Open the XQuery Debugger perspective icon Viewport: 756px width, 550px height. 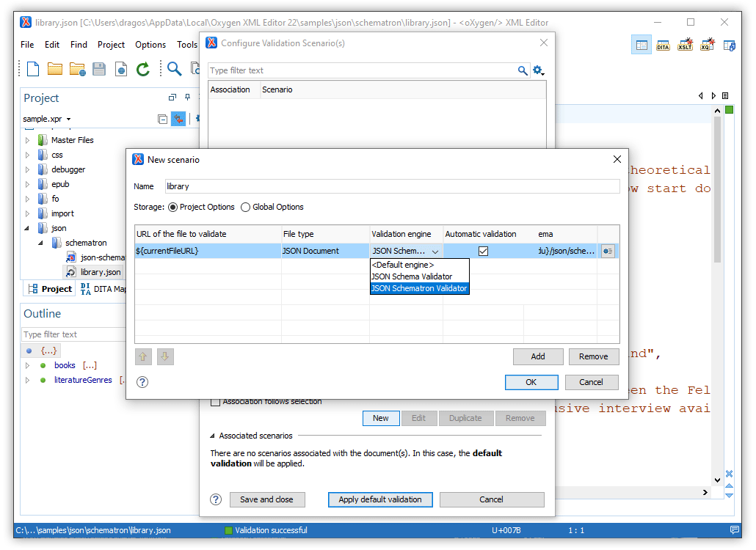tap(708, 45)
